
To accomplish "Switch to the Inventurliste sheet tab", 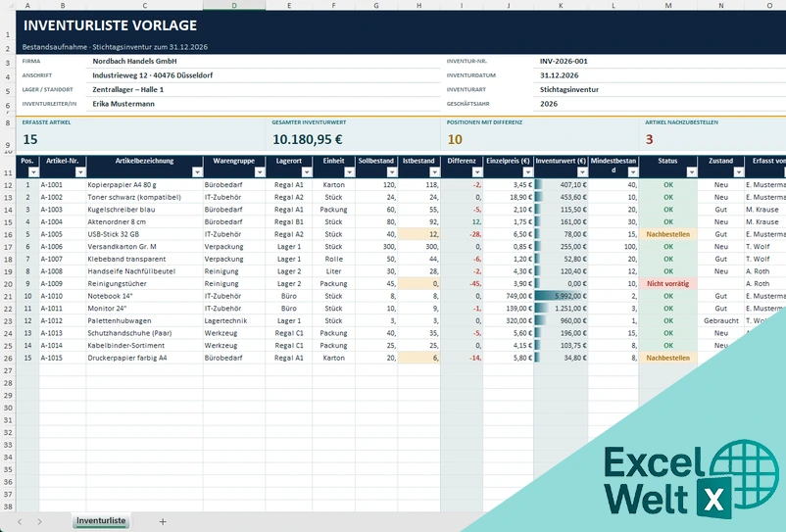I will tap(101, 521).
